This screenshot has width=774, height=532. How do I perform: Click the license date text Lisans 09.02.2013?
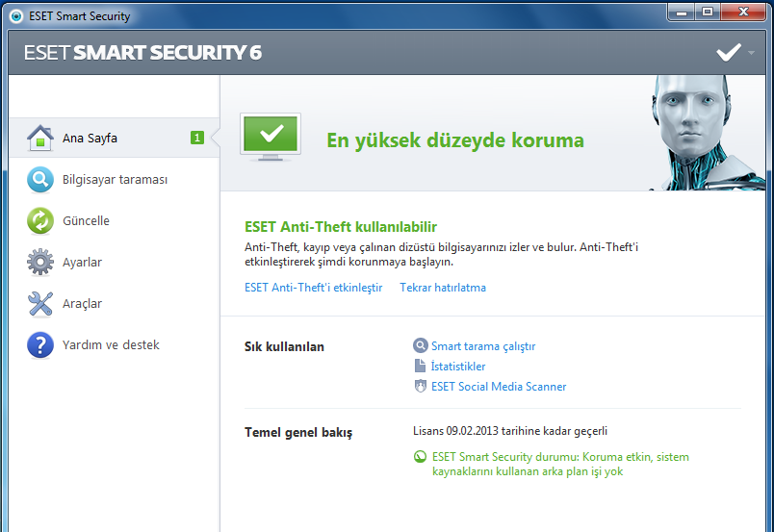point(510,431)
